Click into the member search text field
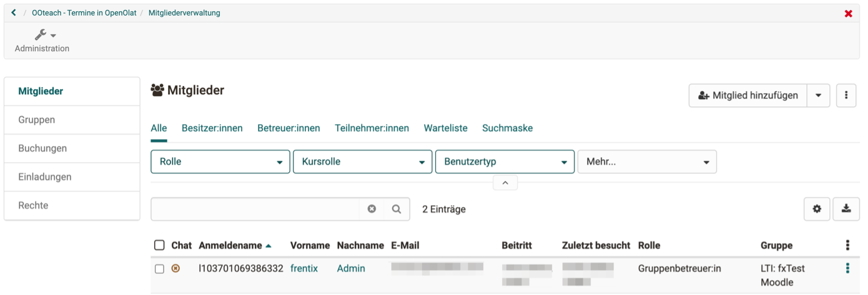Image resolution: width=868 pixels, height=295 pixels. (255, 209)
